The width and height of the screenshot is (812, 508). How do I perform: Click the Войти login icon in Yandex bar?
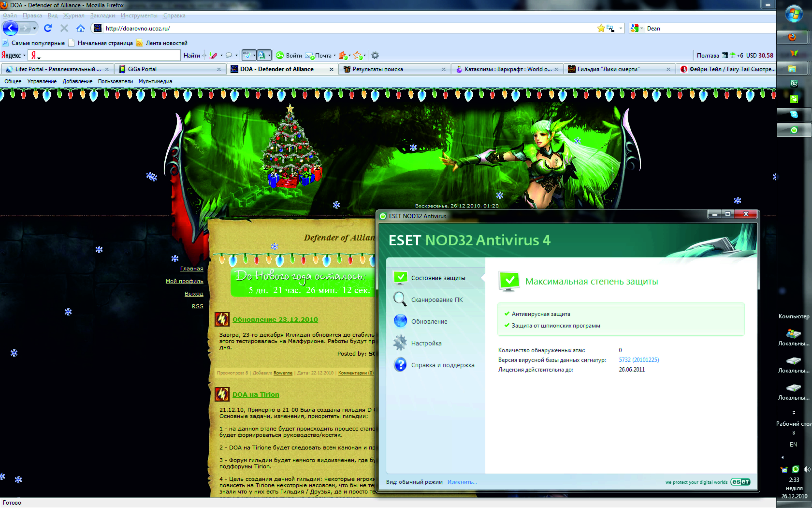click(x=280, y=55)
